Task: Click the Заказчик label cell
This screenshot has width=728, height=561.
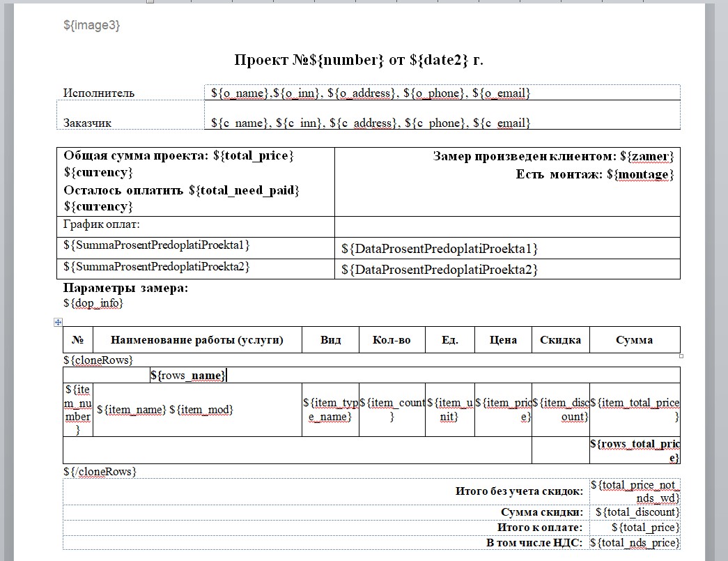Action: 88,123
